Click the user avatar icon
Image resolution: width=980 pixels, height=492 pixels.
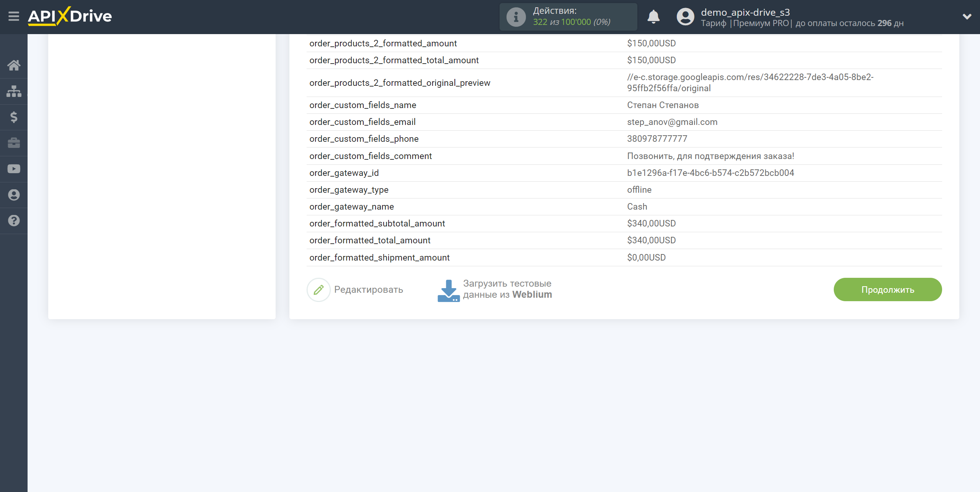coord(685,17)
